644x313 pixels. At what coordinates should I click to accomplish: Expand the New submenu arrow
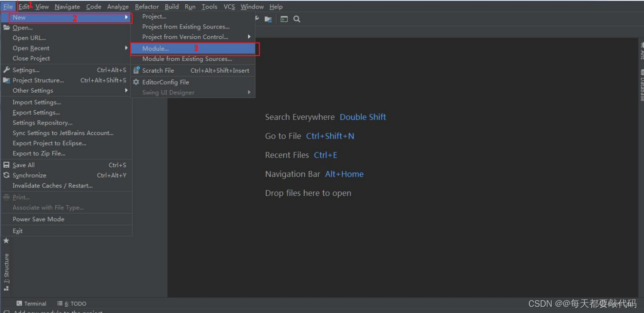pyautogui.click(x=126, y=18)
